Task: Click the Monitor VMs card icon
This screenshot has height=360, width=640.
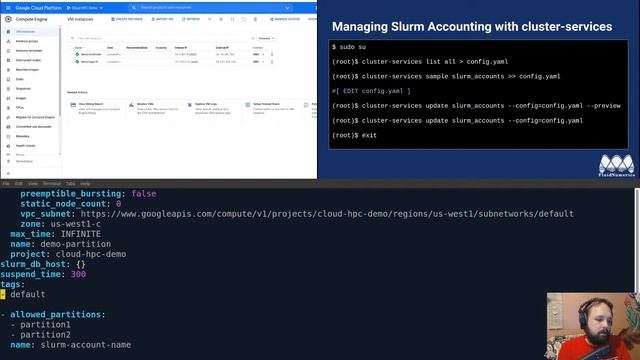Action: click(x=131, y=105)
